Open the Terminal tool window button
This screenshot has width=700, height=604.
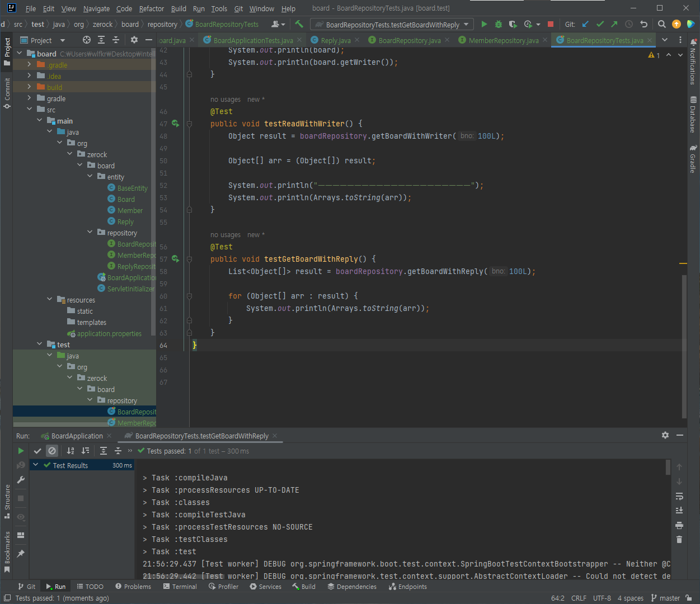[180, 587]
